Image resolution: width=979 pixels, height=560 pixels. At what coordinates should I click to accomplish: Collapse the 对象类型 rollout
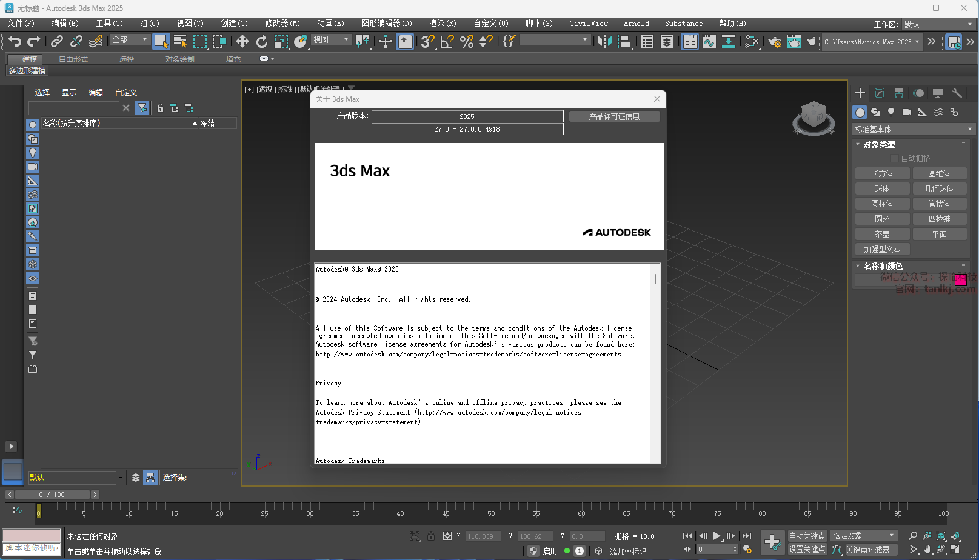point(879,144)
